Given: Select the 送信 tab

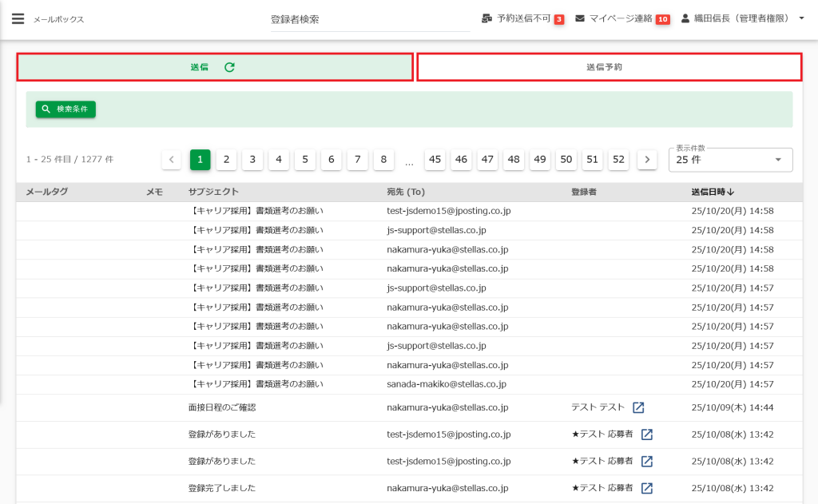Looking at the screenshot, I should (200, 68).
